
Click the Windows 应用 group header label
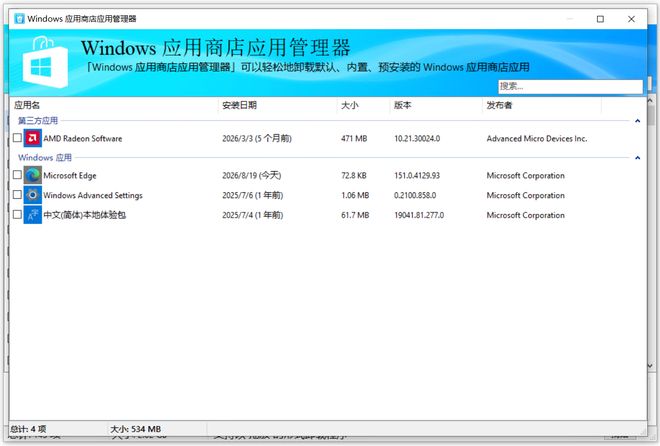(x=45, y=158)
